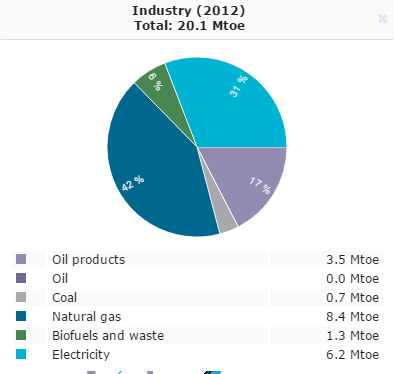Select the small gray coal pie slice
Viewport: 394px width, 374px height.
tap(223, 213)
